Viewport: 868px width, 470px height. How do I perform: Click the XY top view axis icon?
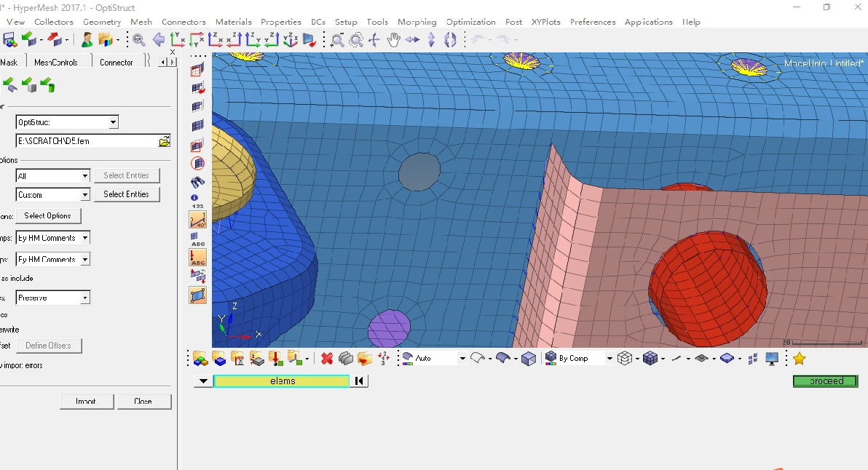tap(178, 40)
